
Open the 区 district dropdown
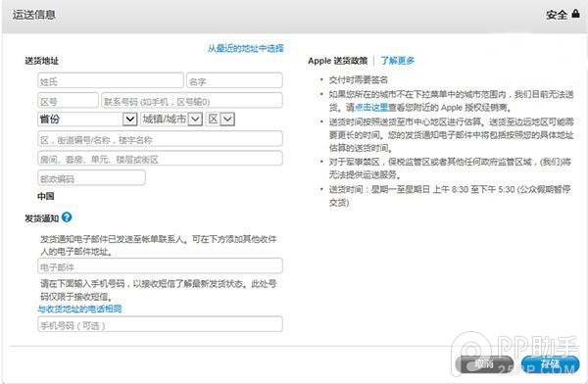click(220, 120)
